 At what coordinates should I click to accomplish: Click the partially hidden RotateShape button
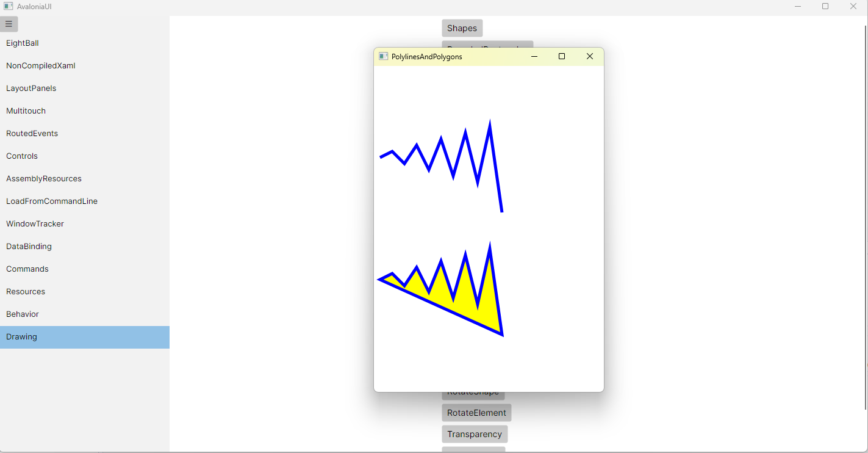(473, 396)
